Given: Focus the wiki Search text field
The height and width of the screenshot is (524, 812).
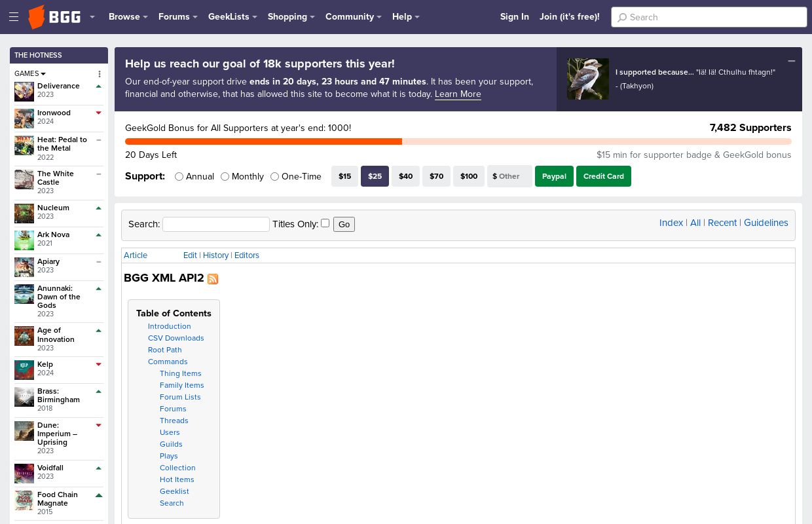Looking at the screenshot, I should pos(216,224).
